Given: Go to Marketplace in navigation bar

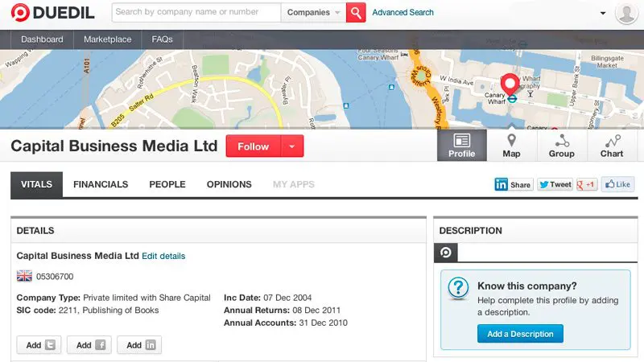Looking at the screenshot, I should (108, 39).
